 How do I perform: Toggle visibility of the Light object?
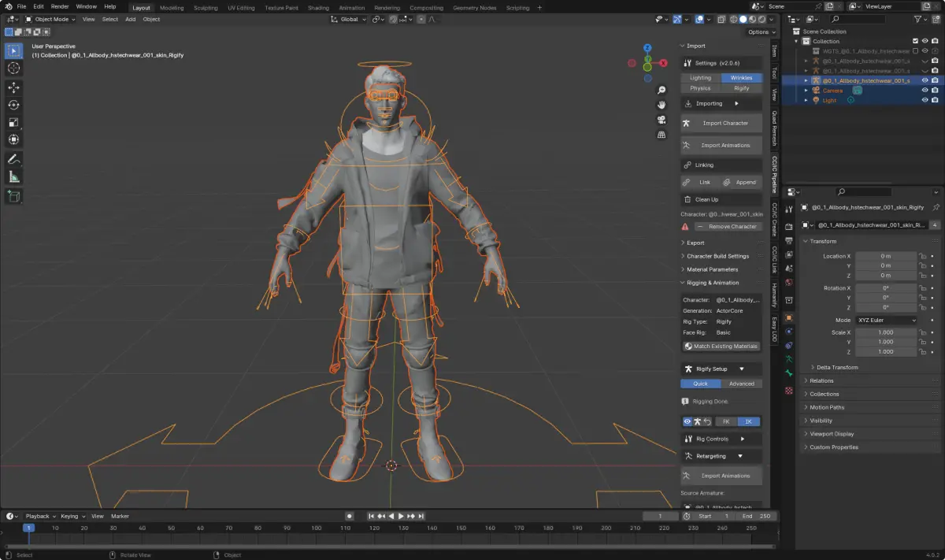click(925, 100)
